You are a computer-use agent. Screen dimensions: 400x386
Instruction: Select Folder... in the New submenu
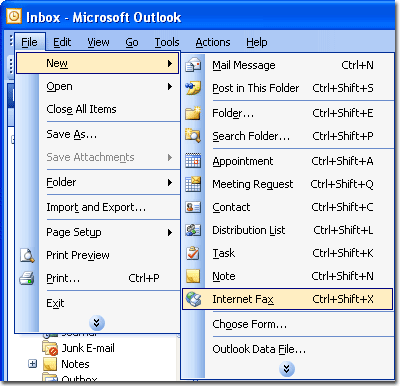(288, 113)
